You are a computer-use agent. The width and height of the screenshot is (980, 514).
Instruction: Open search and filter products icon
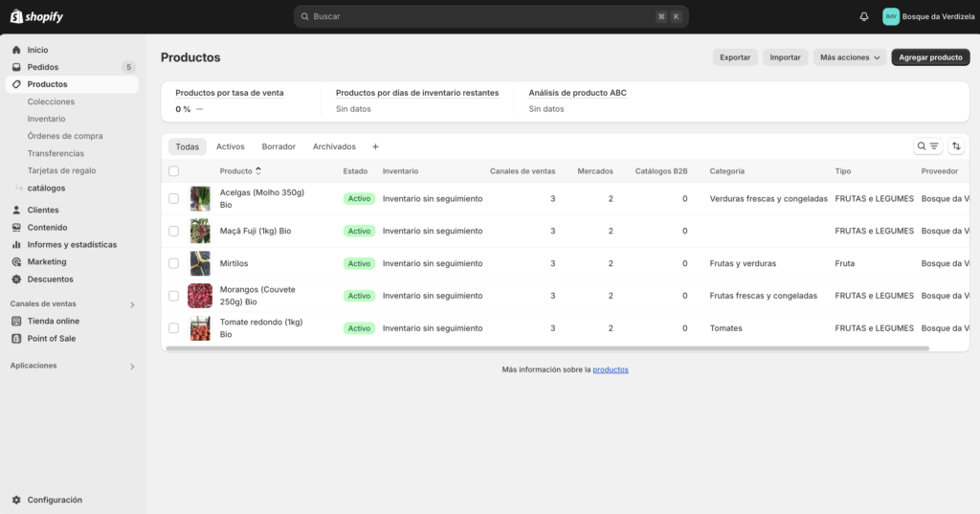pos(927,146)
